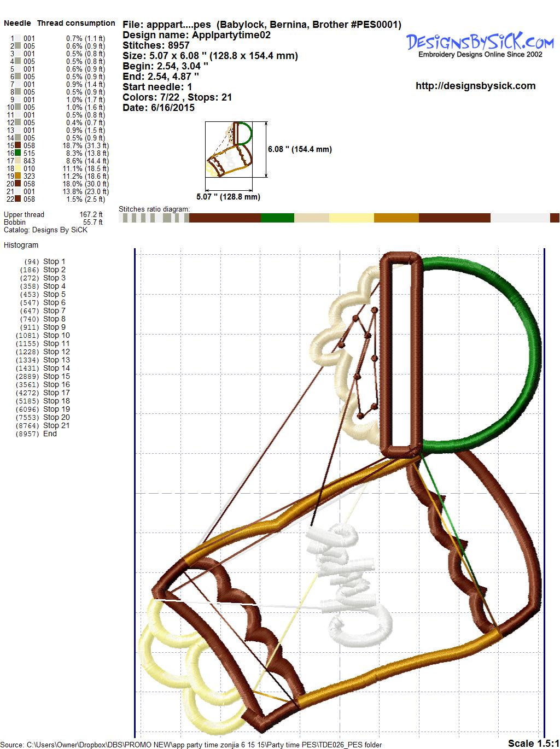Click the Needle column header
Screen dimensions: 560x749
[17, 23]
